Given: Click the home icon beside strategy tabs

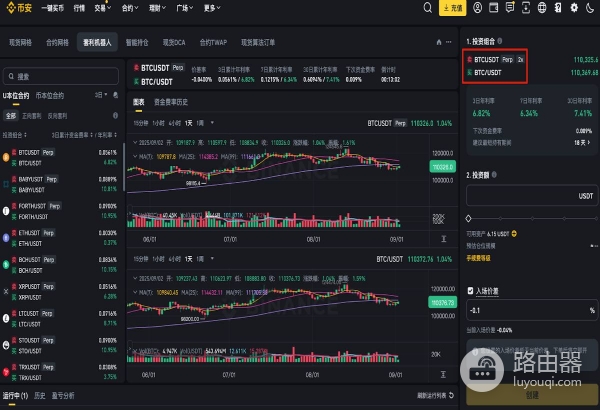Looking at the screenshot, I should [439, 42].
